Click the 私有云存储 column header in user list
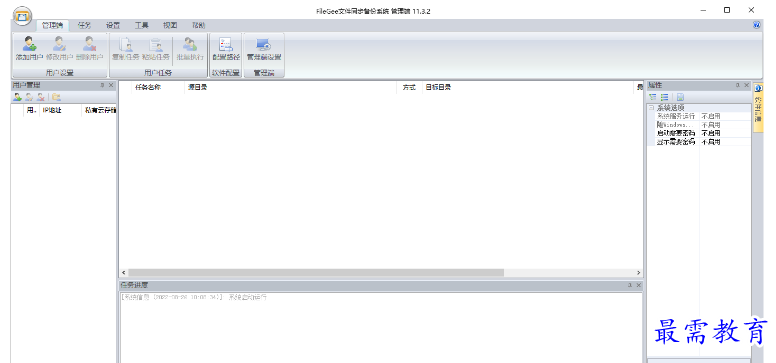The width and height of the screenshot is (776, 363). (99, 110)
